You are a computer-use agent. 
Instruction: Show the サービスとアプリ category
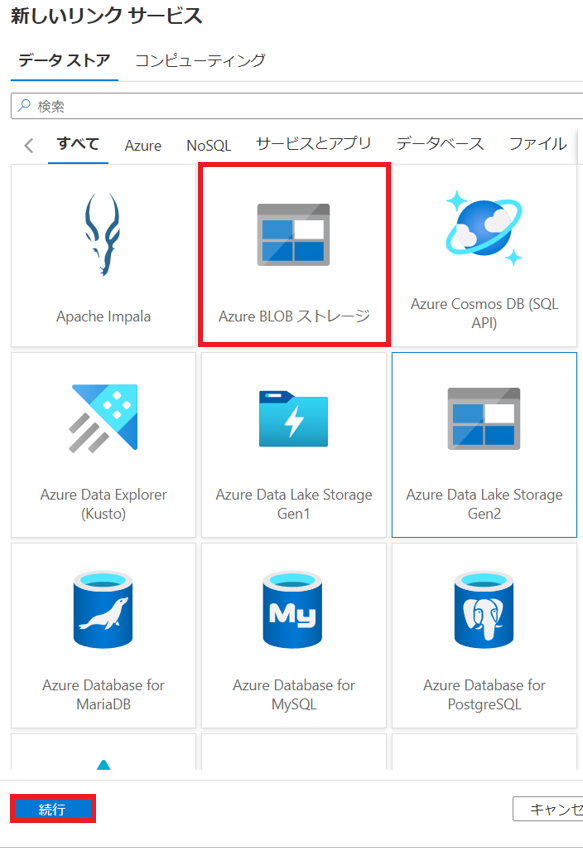pos(314,143)
